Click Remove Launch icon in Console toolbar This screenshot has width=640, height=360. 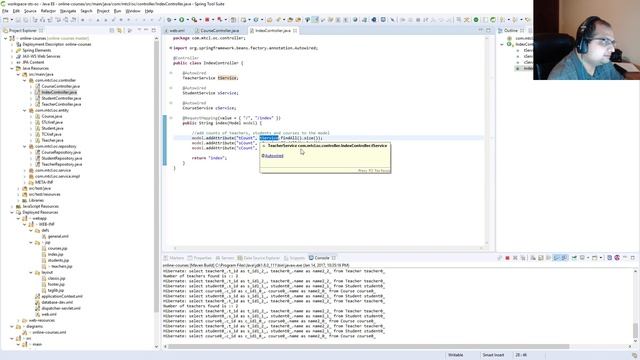click(515, 258)
